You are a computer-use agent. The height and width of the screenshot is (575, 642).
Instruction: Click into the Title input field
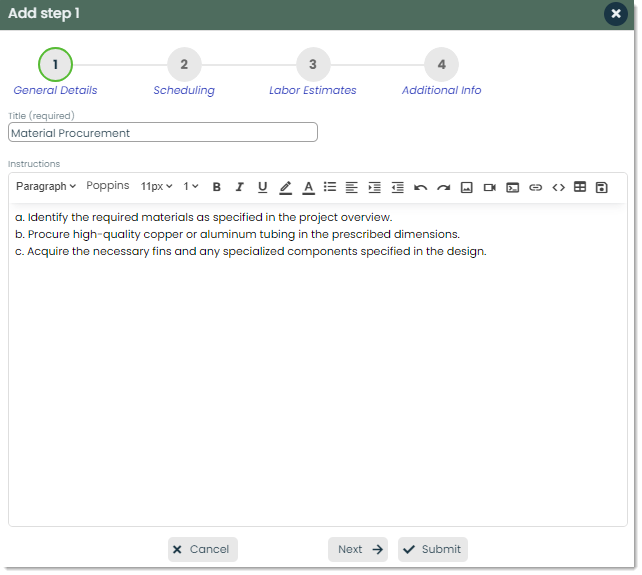(x=163, y=132)
